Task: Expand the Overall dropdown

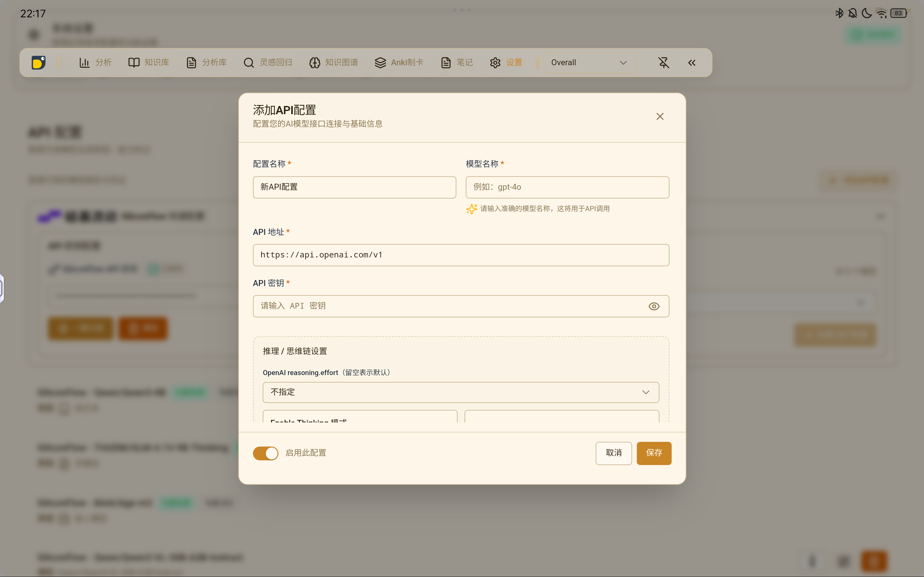Action: tap(589, 63)
